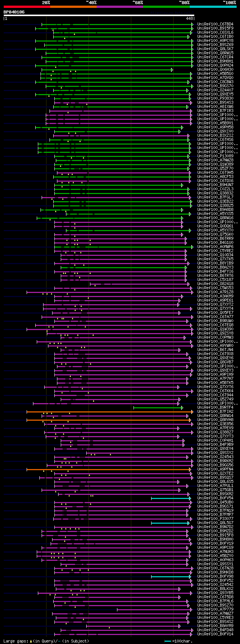Click the UniRef100_B8A2Y3 label
This screenshot has height=644, width=240.
215,267
